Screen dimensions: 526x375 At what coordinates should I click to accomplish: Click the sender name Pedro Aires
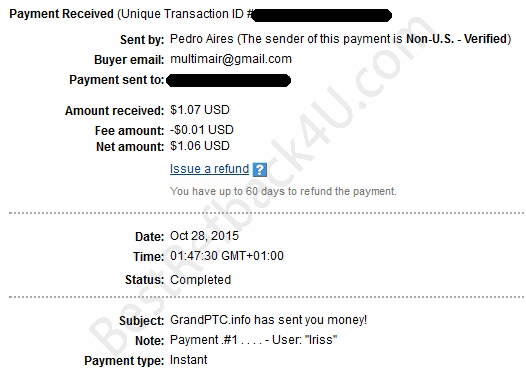click(x=202, y=39)
